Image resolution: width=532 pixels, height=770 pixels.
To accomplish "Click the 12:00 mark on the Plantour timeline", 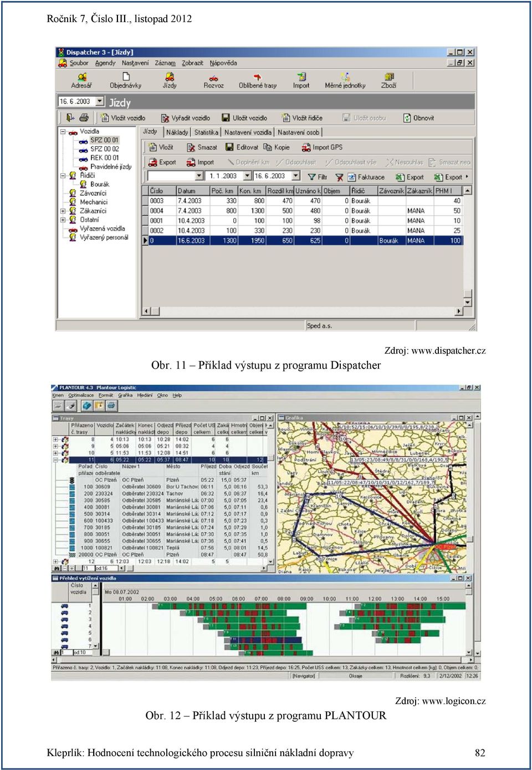I will point(375,599).
